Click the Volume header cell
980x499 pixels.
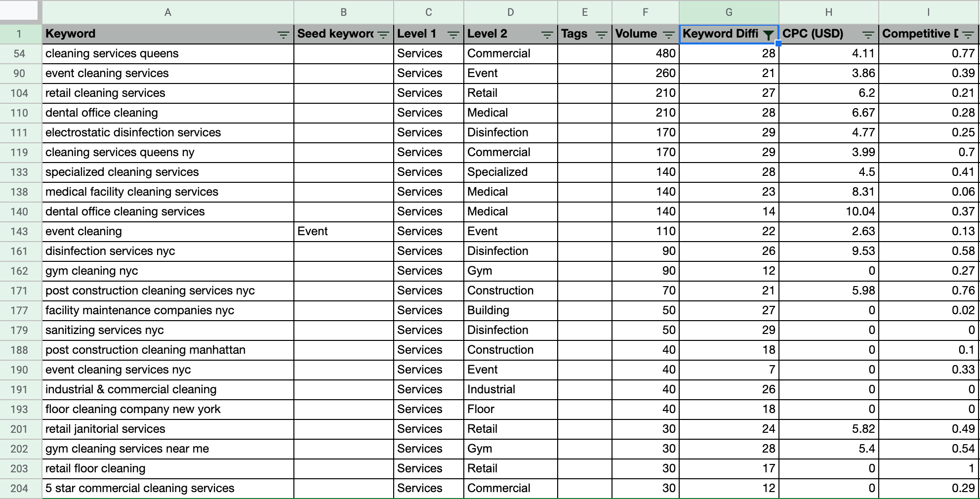click(x=646, y=34)
